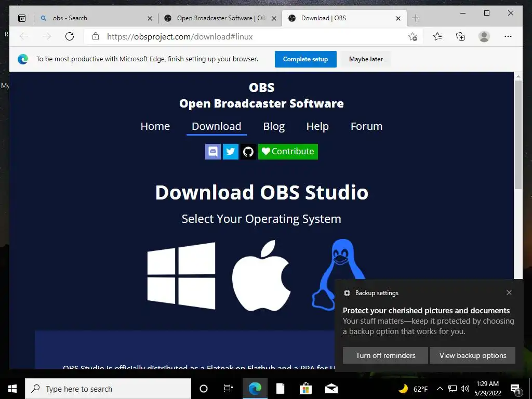The height and width of the screenshot is (399, 532).
Task: Switch to the 'obs - Search' tab
Action: (95, 18)
